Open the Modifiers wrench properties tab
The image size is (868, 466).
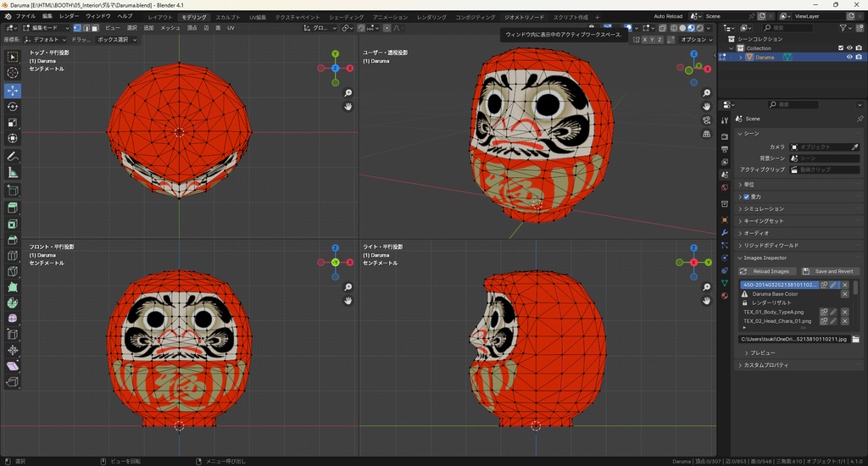[725, 232]
